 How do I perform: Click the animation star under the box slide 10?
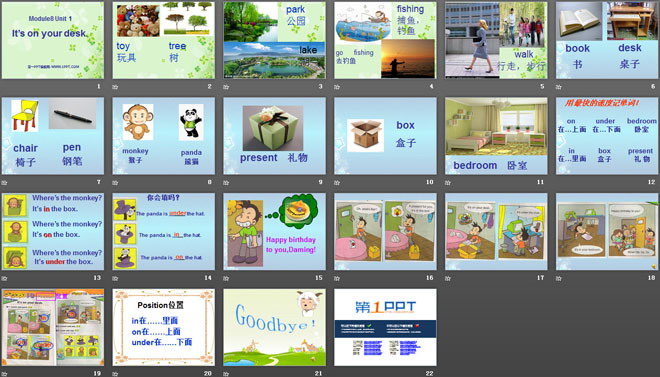[x=337, y=182]
